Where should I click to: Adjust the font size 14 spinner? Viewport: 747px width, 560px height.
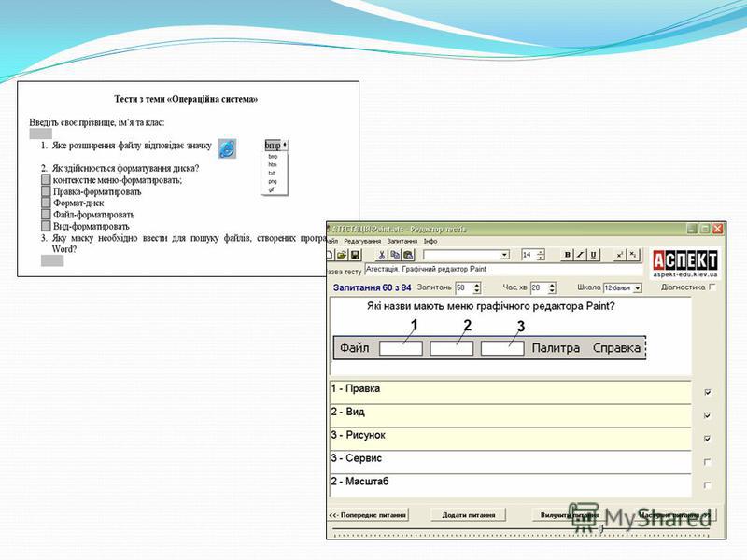click(x=541, y=255)
